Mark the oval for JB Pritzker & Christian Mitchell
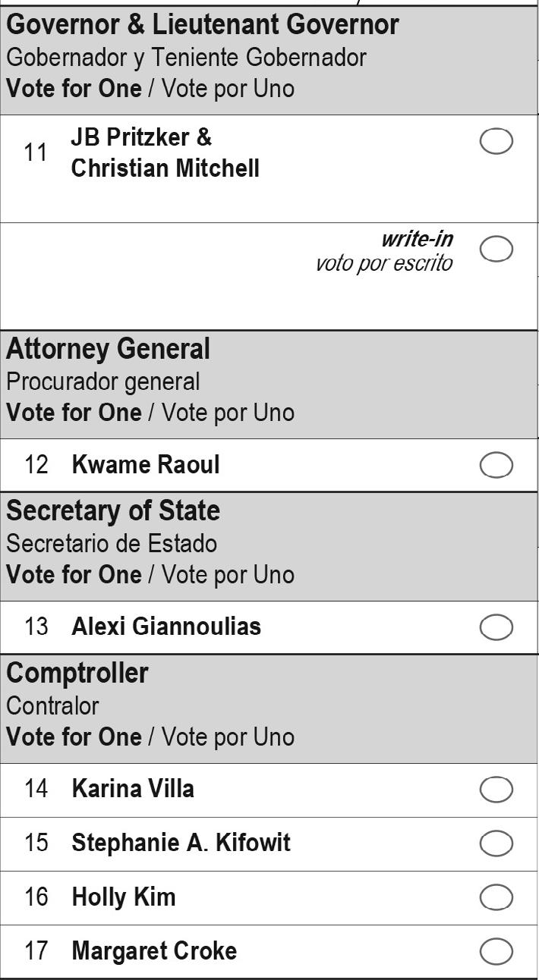 (x=496, y=141)
